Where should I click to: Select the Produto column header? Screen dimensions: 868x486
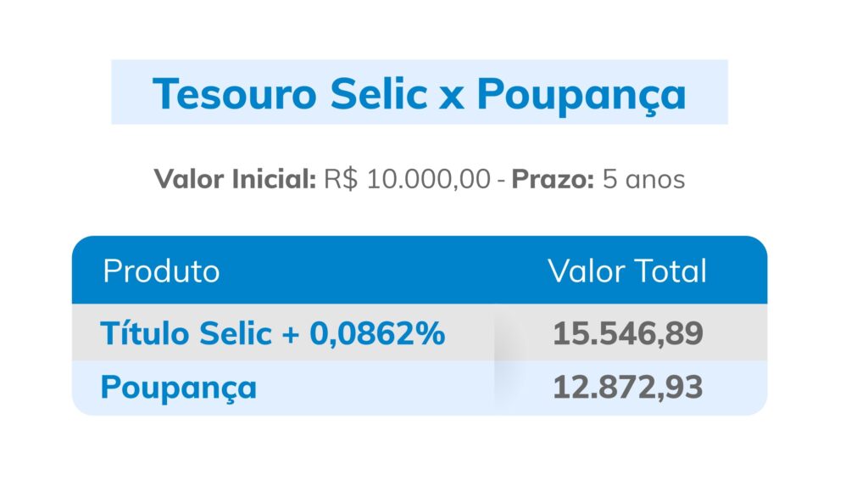162,271
